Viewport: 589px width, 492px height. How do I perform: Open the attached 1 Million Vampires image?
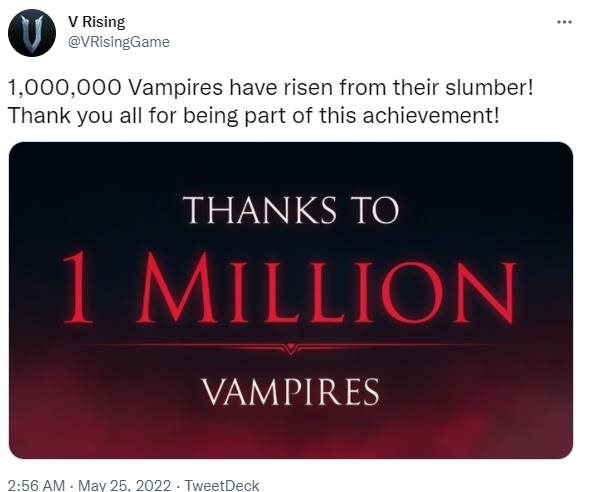291,300
